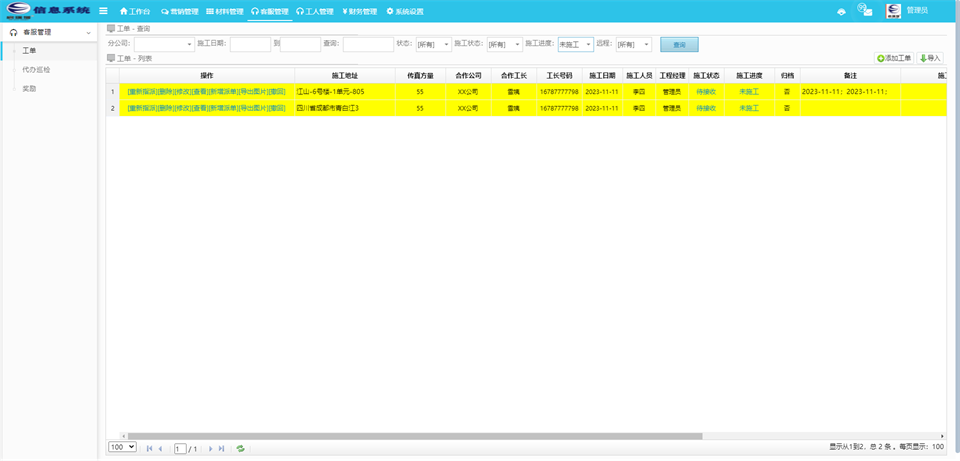Click the previous page arrow
The image size is (960, 461).
(x=160, y=449)
